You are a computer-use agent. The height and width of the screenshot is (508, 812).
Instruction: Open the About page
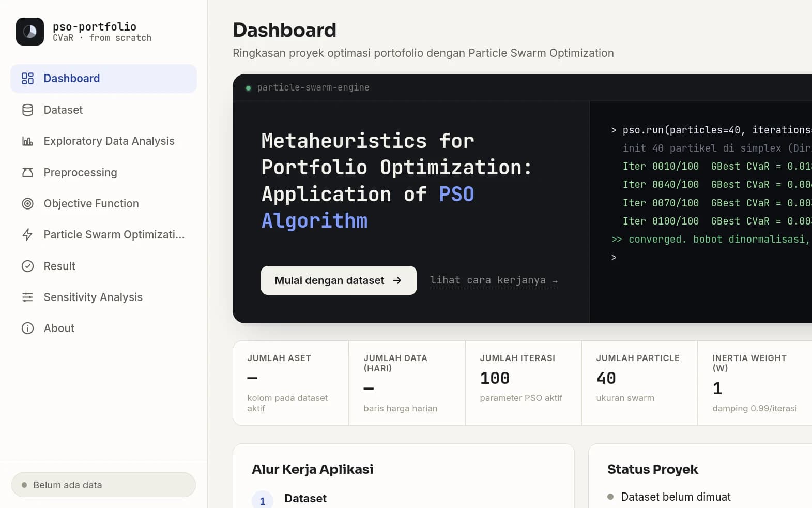click(103, 328)
